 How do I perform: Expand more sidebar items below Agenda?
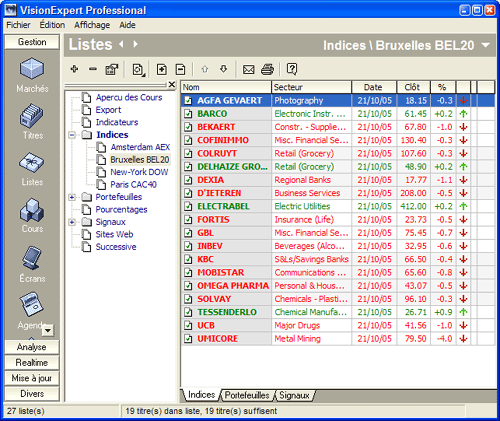point(48,330)
